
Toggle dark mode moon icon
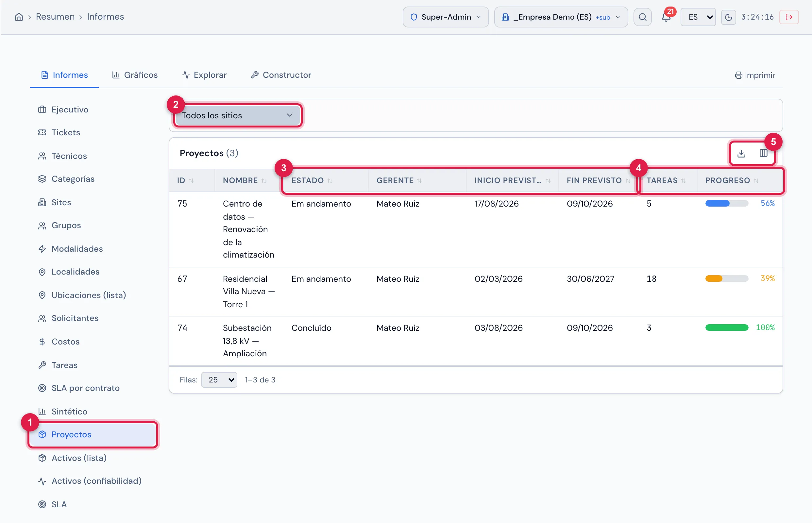tap(728, 17)
